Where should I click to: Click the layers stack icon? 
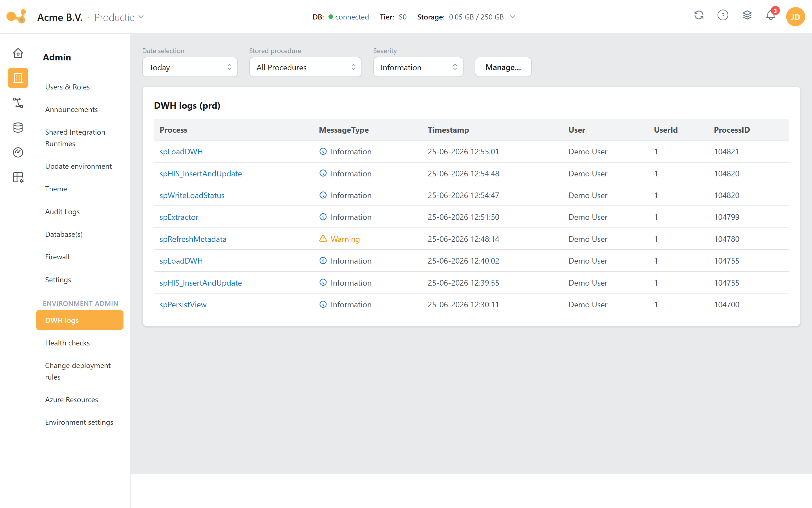click(747, 16)
